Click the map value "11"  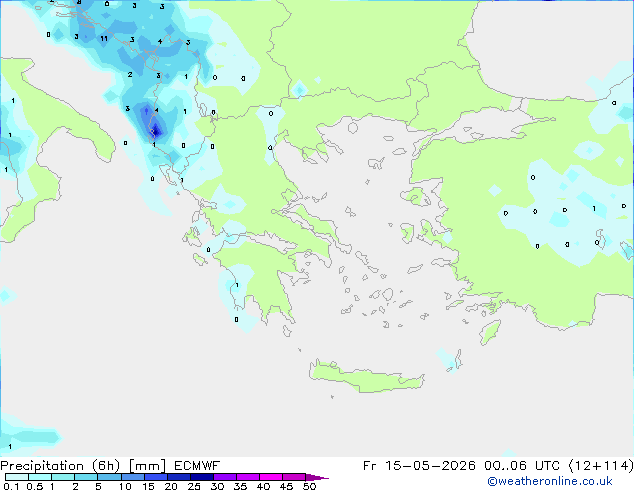click(104, 38)
